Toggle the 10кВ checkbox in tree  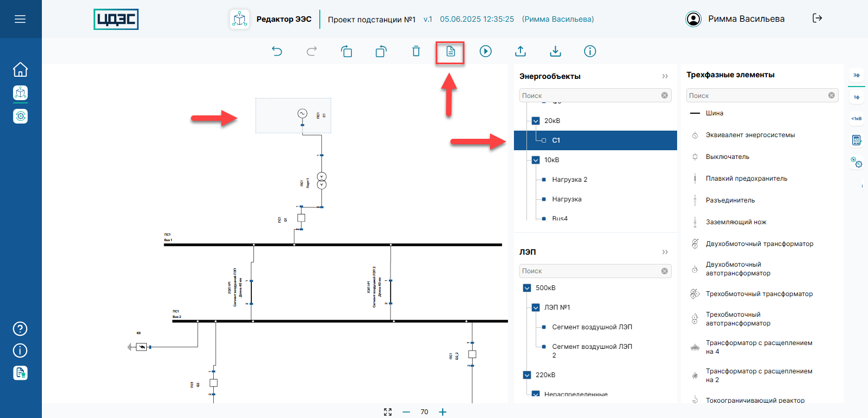coord(536,160)
